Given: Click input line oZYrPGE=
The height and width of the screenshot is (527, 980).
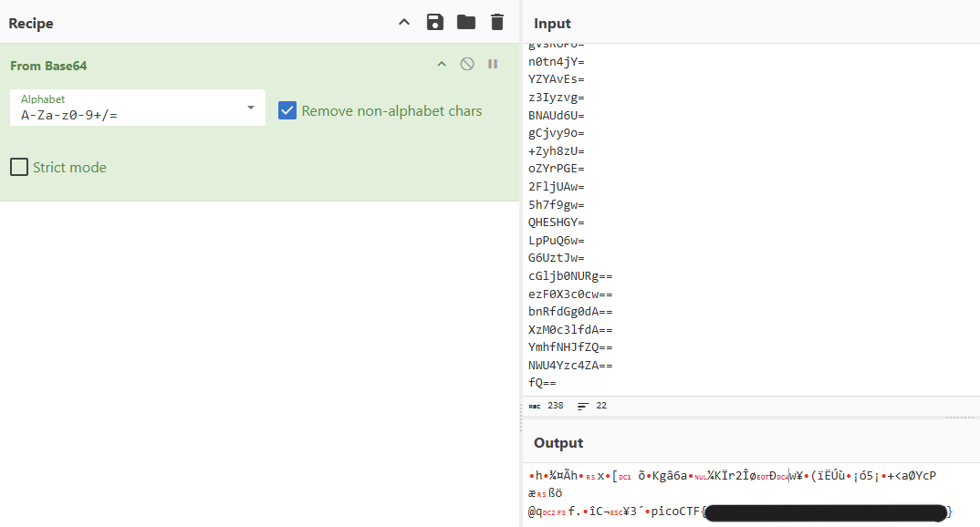Looking at the screenshot, I should click(x=557, y=169).
